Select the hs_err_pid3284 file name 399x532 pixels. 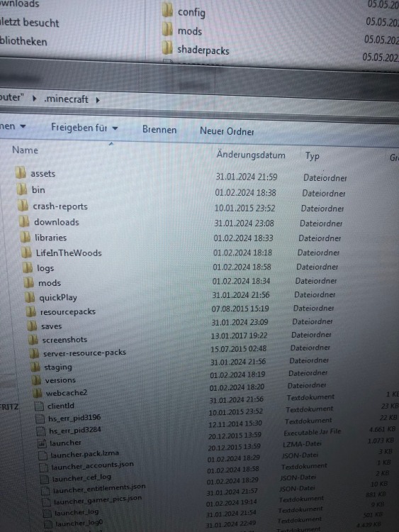click(x=75, y=431)
